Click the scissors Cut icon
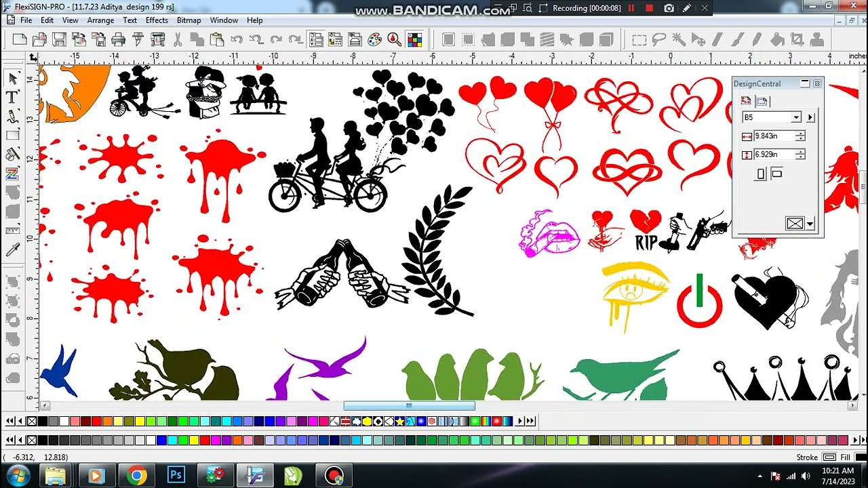This screenshot has width=868, height=488. coord(177,39)
